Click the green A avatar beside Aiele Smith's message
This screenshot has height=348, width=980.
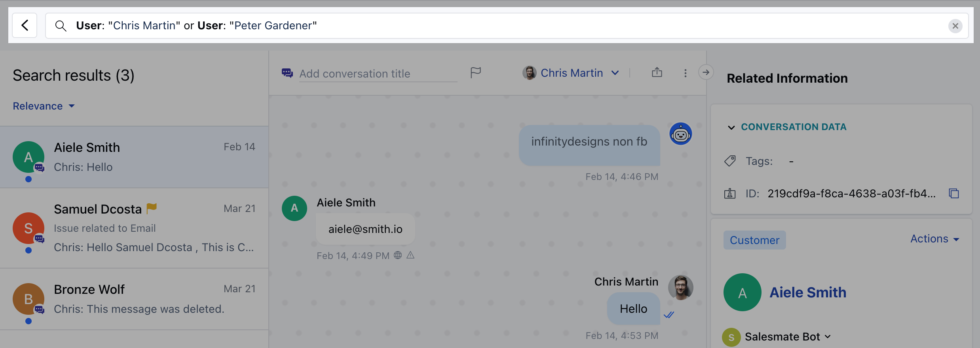[294, 208]
